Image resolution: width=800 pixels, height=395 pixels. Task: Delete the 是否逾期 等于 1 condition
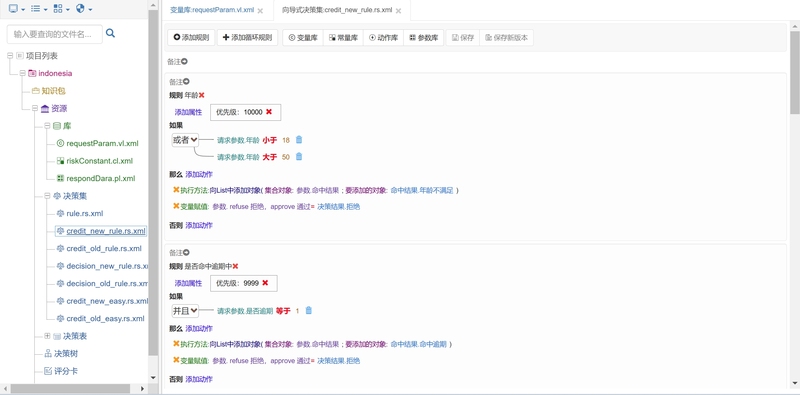pyautogui.click(x=309, y=310)
